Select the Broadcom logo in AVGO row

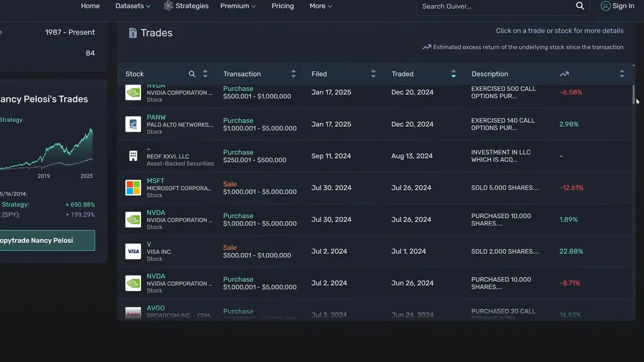[x=133, y=313]
